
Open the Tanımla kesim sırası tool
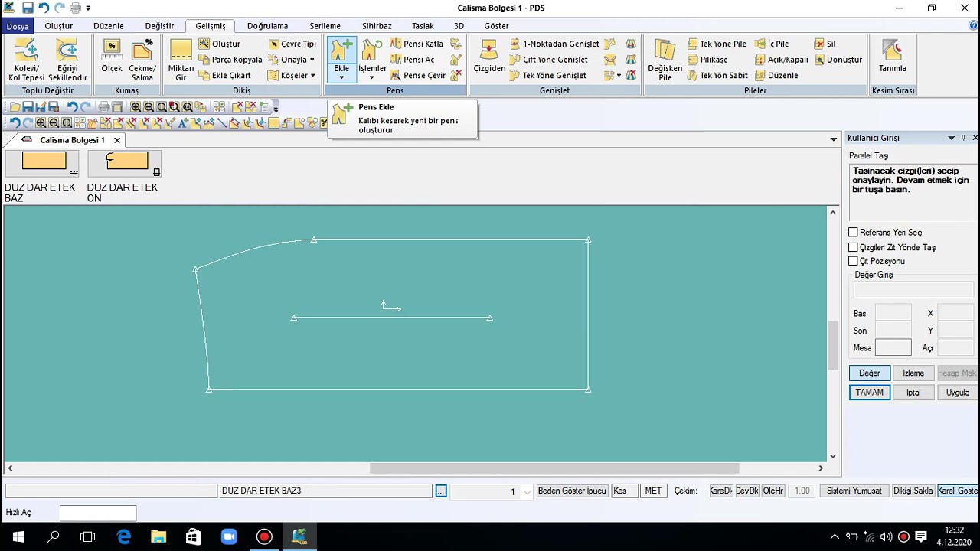point(892,57)
